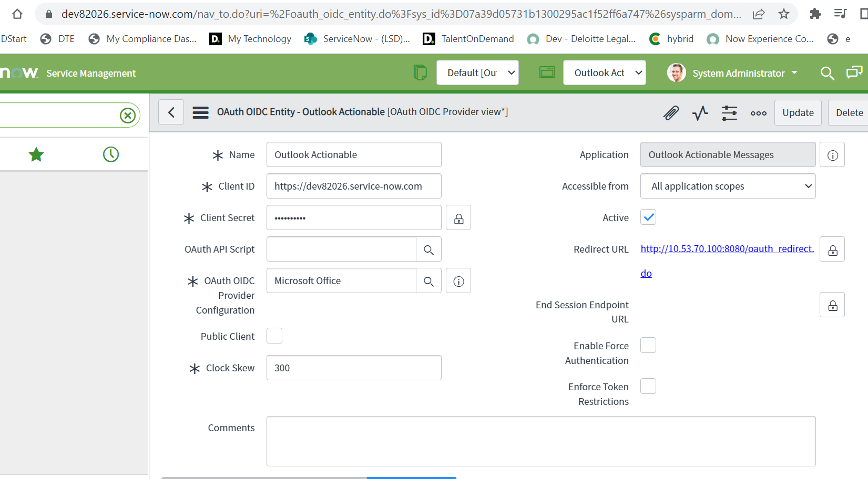The width and height of the screenshot is (868, 479).
Task: Unlock the Redirect URL lock icon
Action: pos(832,249)
